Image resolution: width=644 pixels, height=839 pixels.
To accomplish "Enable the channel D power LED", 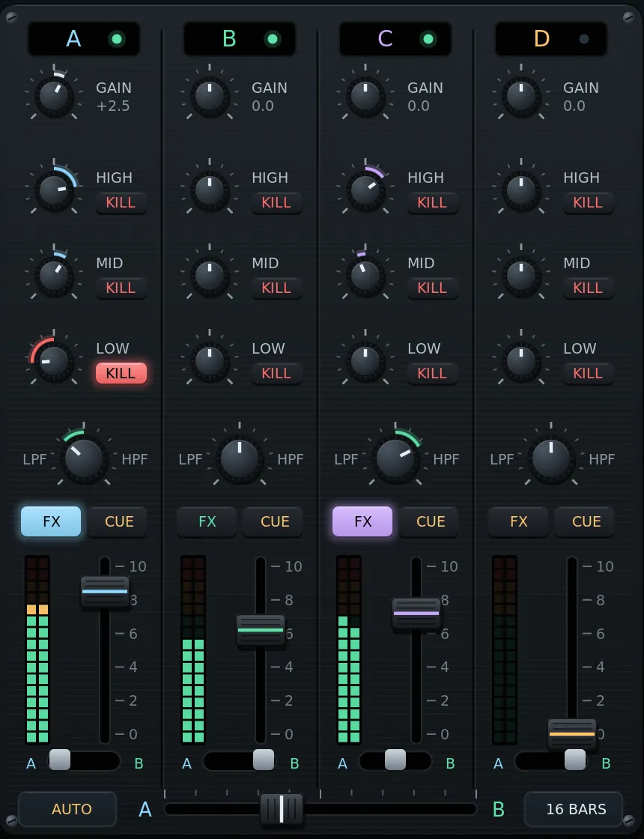I will click(584, 39).
